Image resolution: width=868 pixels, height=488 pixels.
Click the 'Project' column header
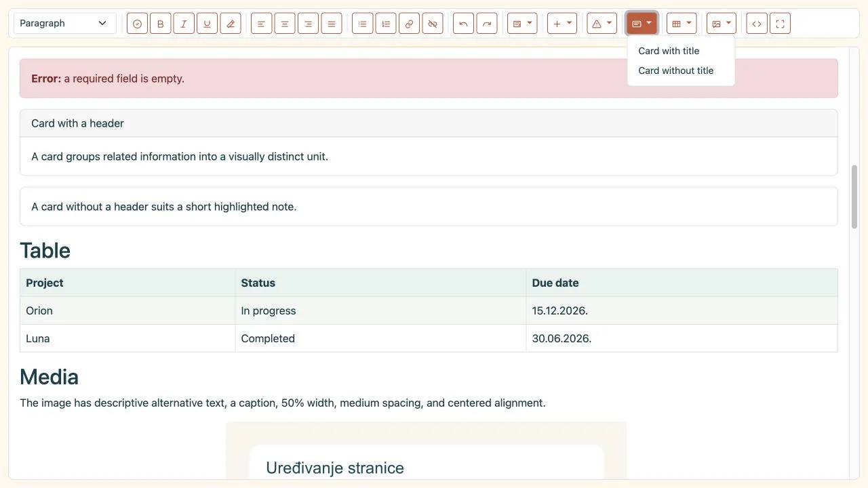(x=127, y=283)
